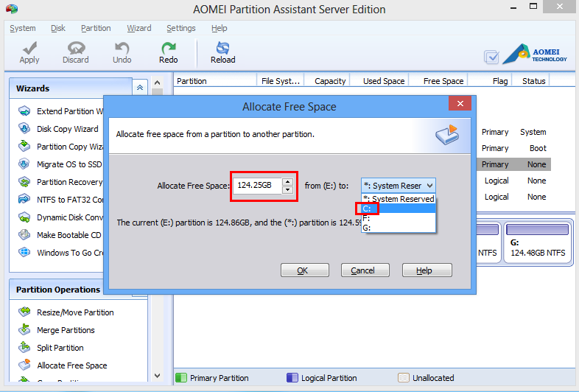
Task: Sort by File System column header
Action: point(280,81)
